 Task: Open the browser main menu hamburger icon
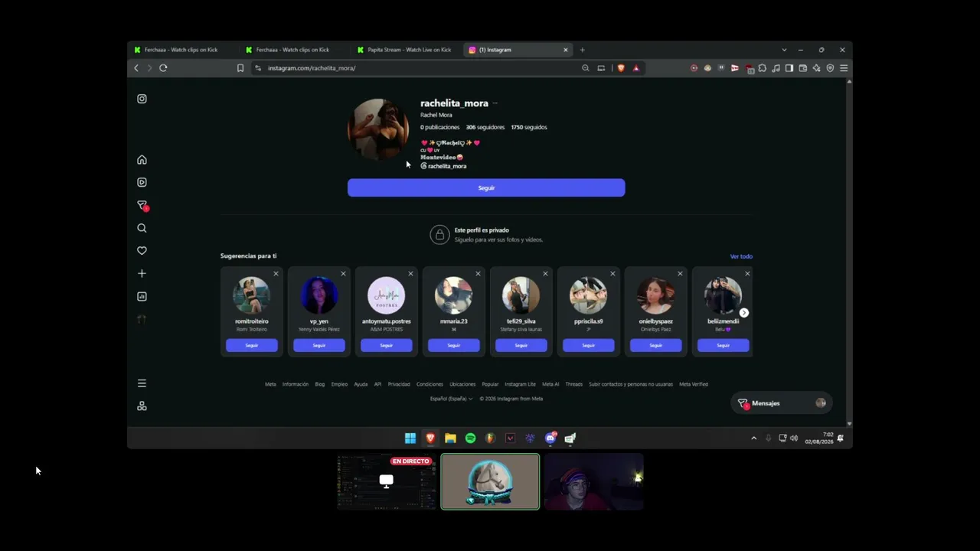click(x=844, y=68)
